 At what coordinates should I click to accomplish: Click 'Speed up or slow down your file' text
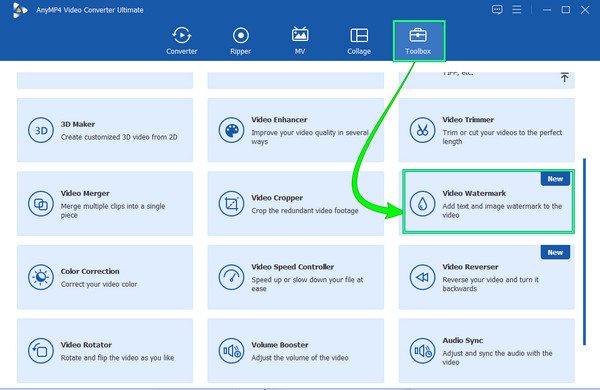point(307,284)
